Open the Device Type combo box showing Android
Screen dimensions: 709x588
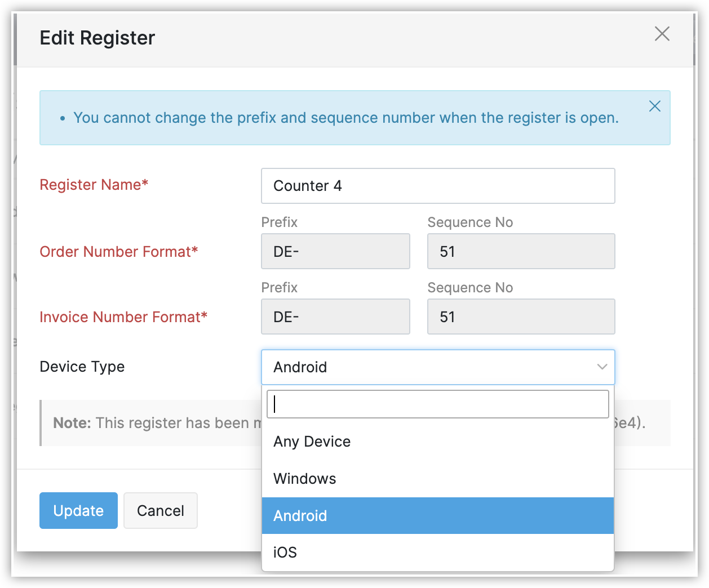(428, 367)
